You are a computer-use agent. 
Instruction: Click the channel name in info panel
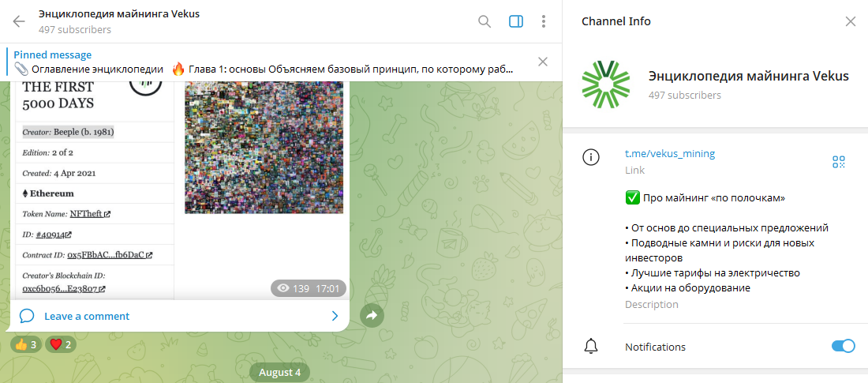[748, 77]
